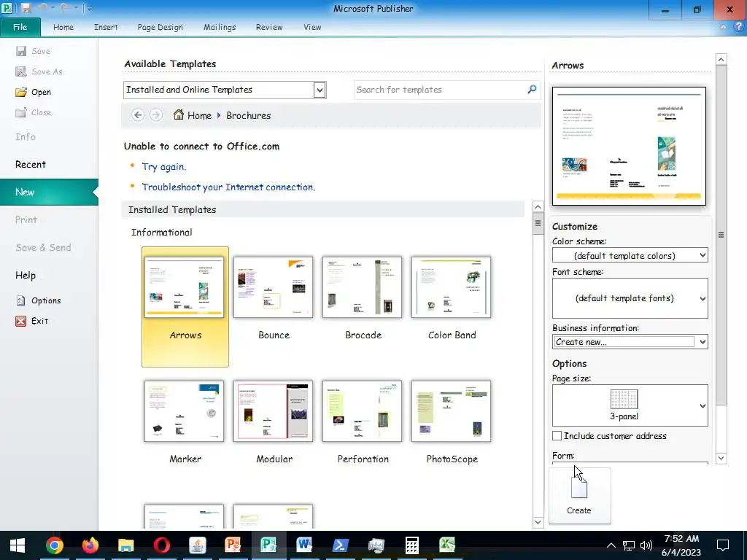
Task: Click the Close document icon
Action: 21,112
